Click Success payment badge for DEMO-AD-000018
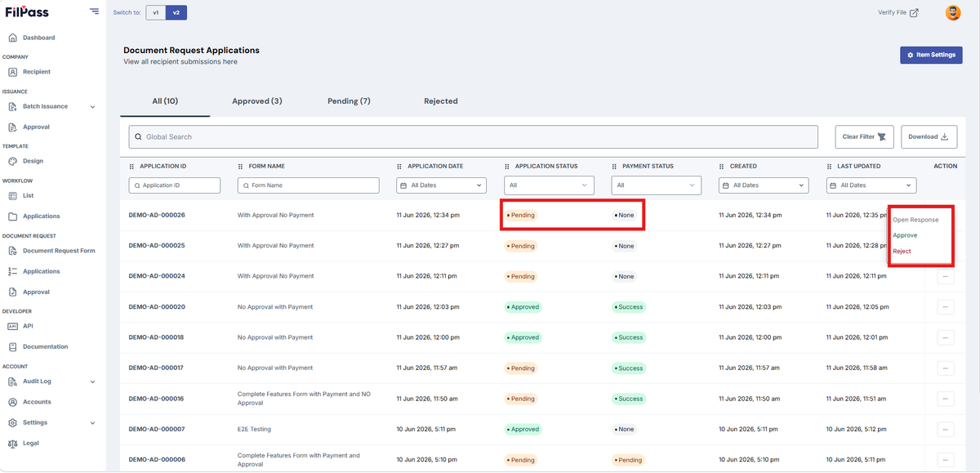This screenshot has height=473, width=980. (x=628, y=337)
